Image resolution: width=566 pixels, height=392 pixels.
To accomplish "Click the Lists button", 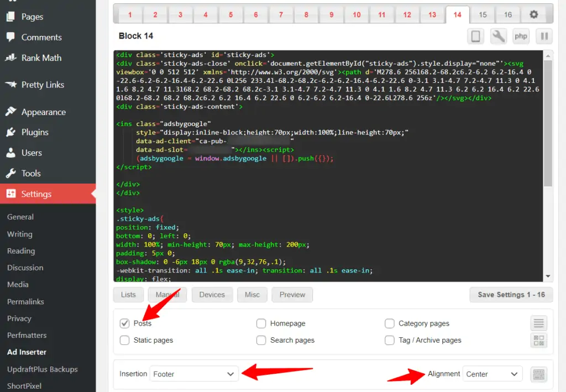I will [128, 295].
